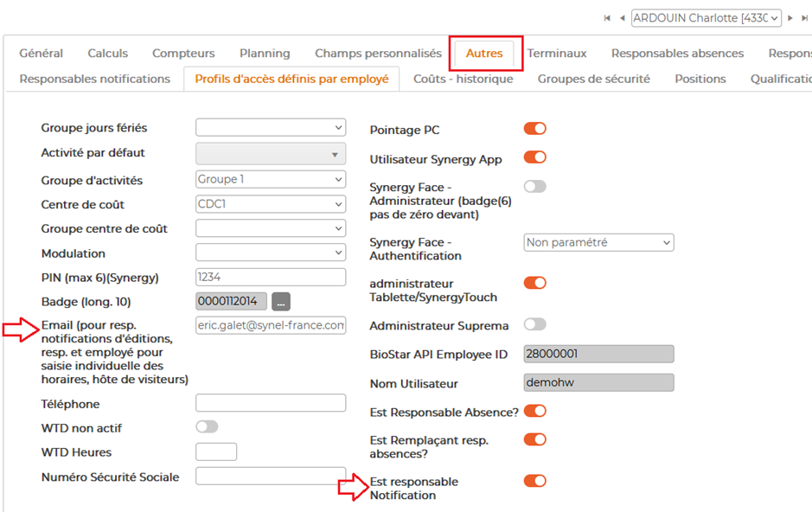Enable Administrateur Suprema switch

click(535, 324)
